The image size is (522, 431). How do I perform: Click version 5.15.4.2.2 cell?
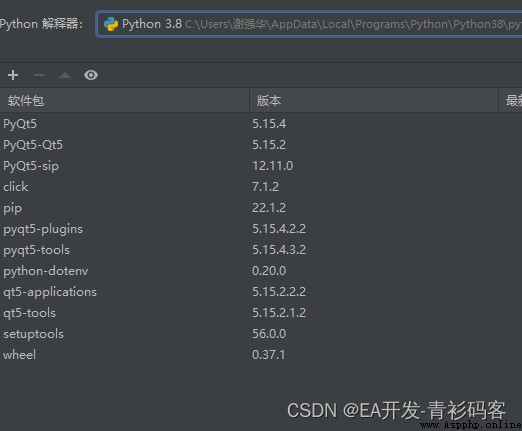(x=279, y=229)
